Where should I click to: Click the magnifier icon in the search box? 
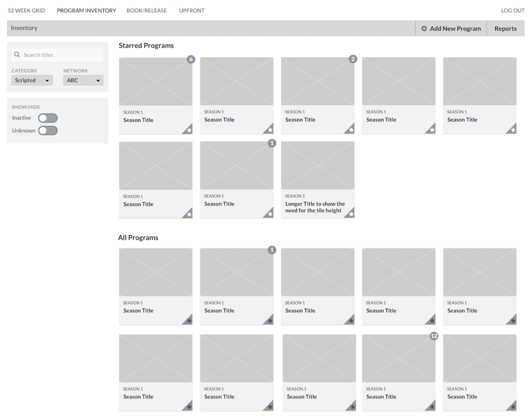click(17, 55)
